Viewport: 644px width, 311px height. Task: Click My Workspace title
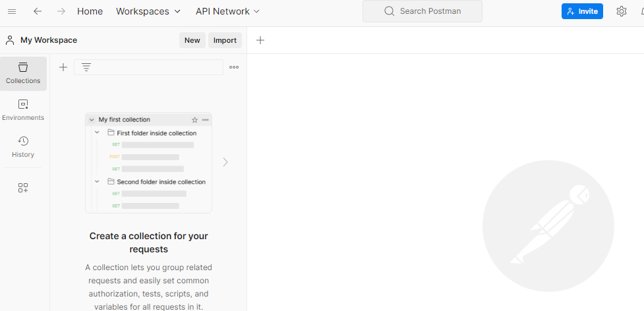(x=49, y=40)
